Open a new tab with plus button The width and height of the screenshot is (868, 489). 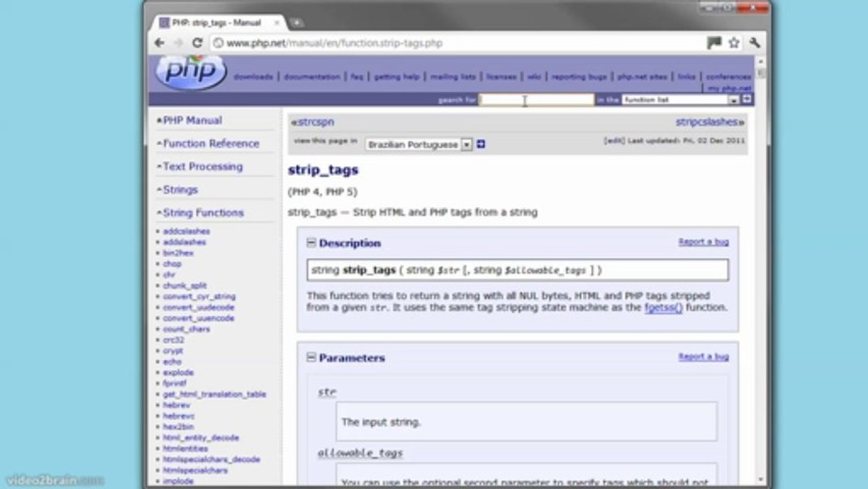coord(297,22)
